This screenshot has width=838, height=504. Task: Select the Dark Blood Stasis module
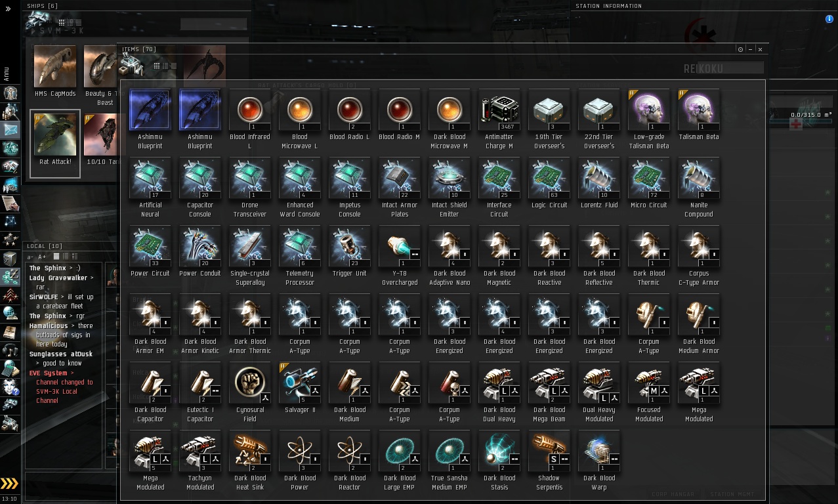click(x=499, y=461)
